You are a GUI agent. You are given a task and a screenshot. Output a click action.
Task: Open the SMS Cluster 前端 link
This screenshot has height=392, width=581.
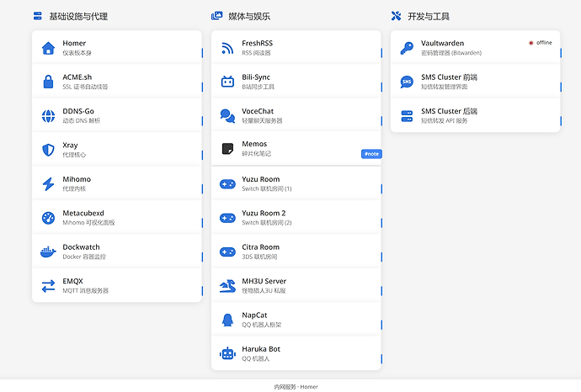[x=476, y=82]
